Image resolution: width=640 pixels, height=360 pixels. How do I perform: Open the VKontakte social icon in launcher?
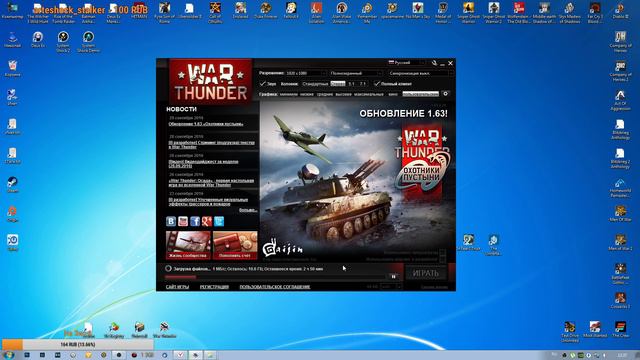171,221
